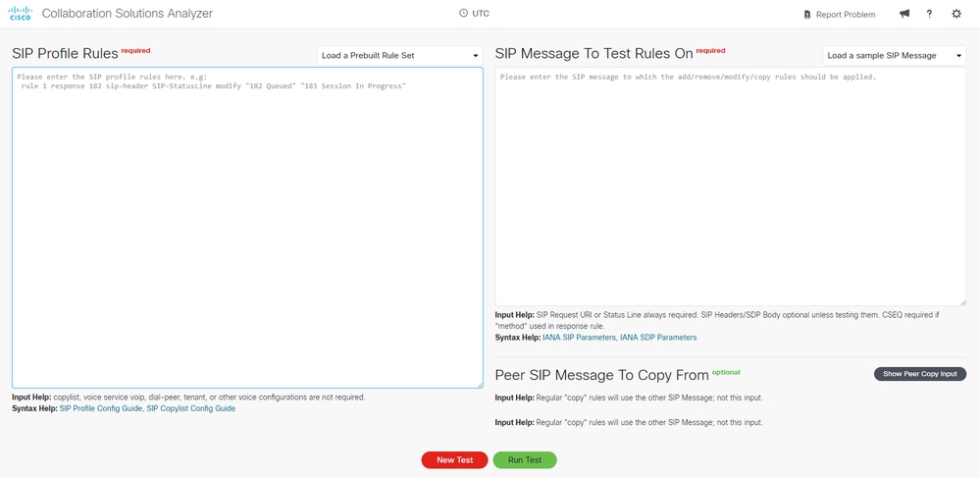Click the Run Test button
Screen dimensions: 980x478
(x=525, y=460)
